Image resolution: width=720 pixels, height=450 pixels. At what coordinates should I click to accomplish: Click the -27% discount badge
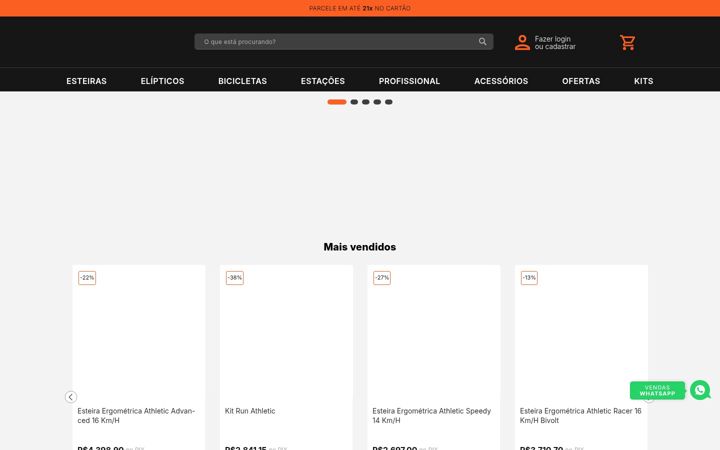coord(382,278)
